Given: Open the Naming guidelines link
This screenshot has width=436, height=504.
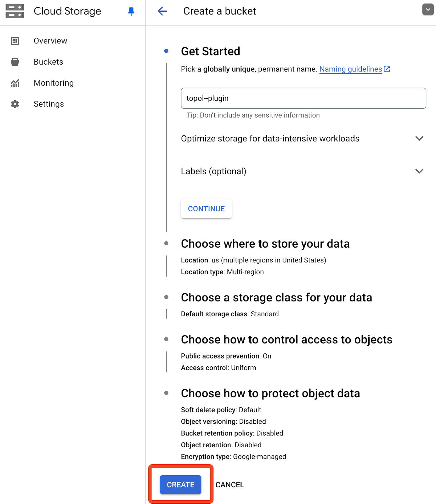Looking at the screenshot, I should click(351, 69).
